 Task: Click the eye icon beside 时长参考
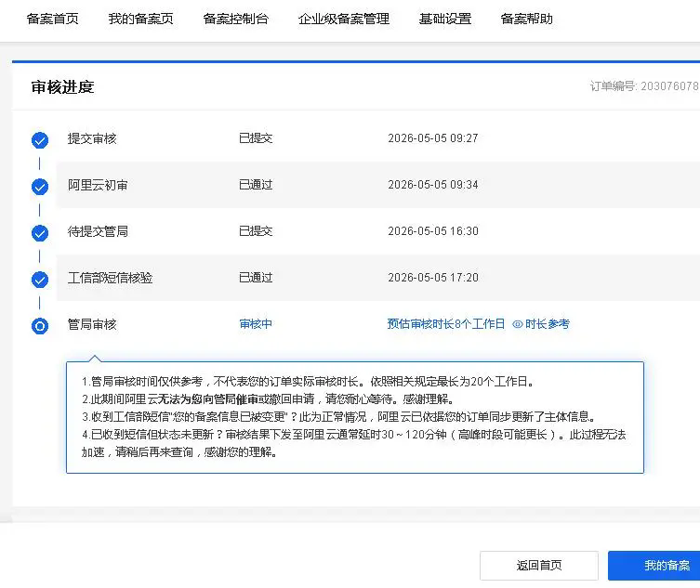518,324
